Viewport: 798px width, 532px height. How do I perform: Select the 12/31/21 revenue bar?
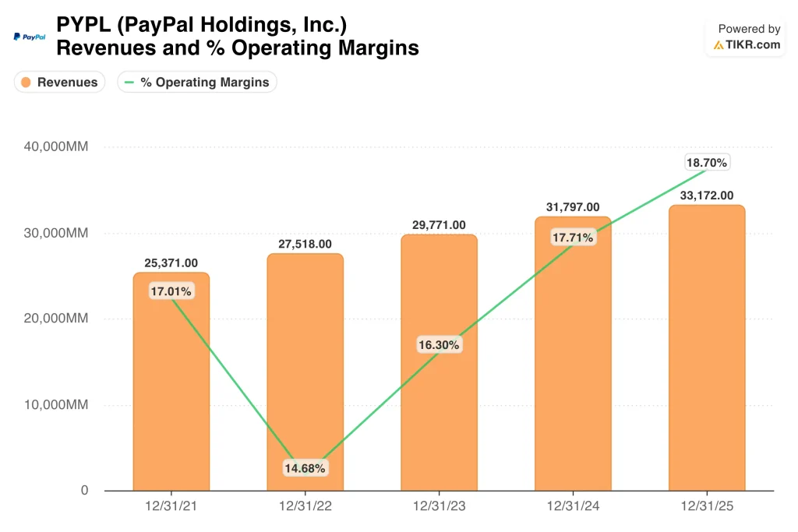(171, 382)
